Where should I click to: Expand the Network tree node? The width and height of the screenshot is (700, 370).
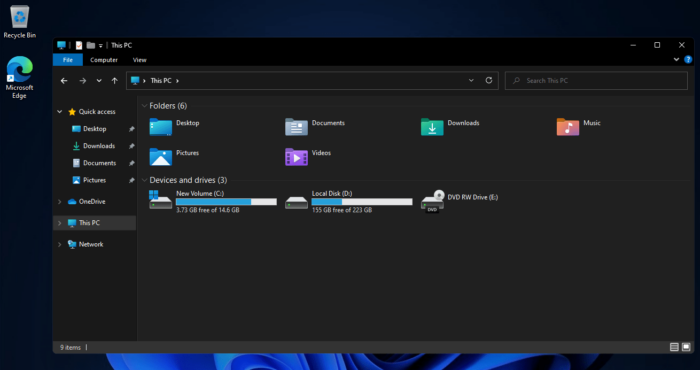pyautogui.click(x=60, y=244)
